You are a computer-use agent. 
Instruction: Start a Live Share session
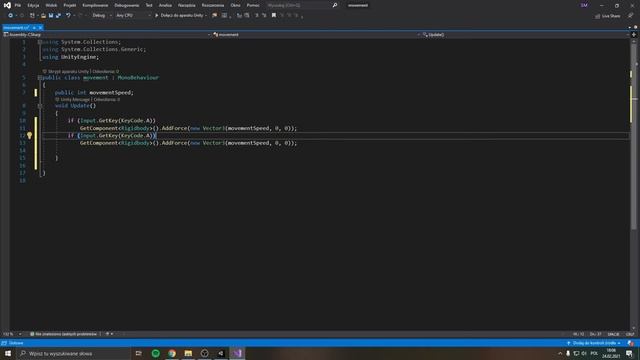pyautogui.click(x=607, y=16)
